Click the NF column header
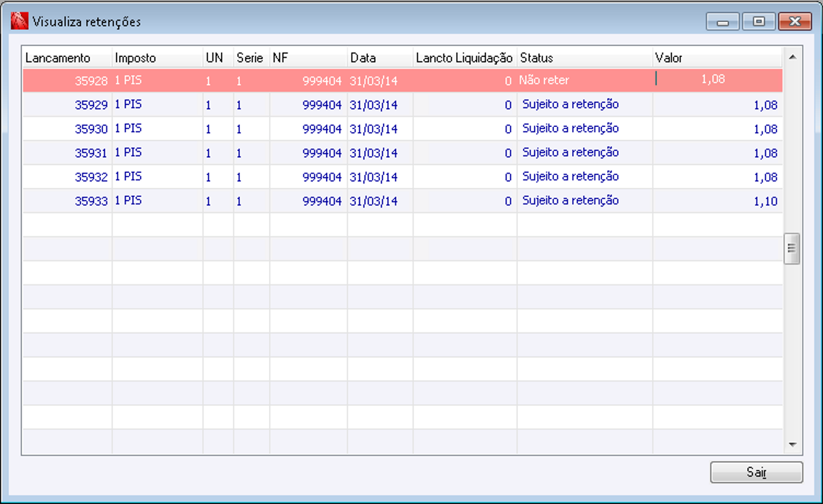Viewport: 823px width, 504px height. pyautogui.click(x=309, y=58)
